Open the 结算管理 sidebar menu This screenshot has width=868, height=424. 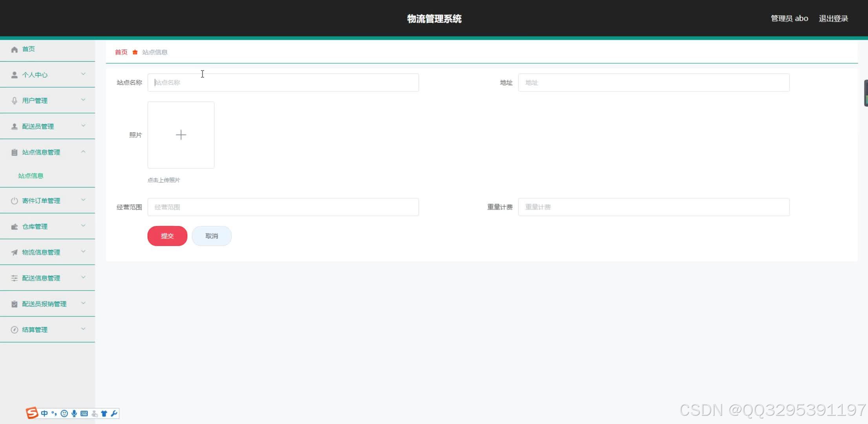pos(47,330)
